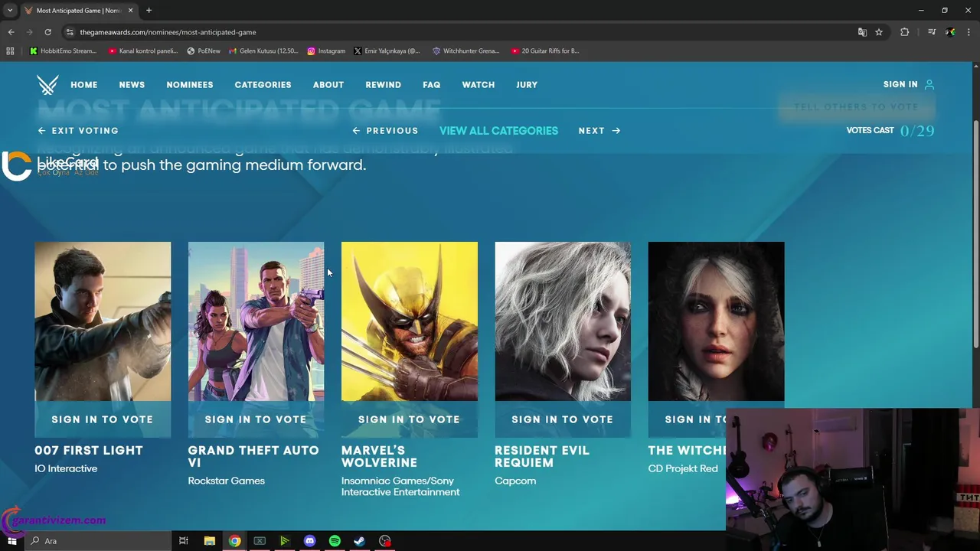Viewport: 980px width, 551px height.
Task: Open the ABOUT nav item
Action: coord(328,85)
